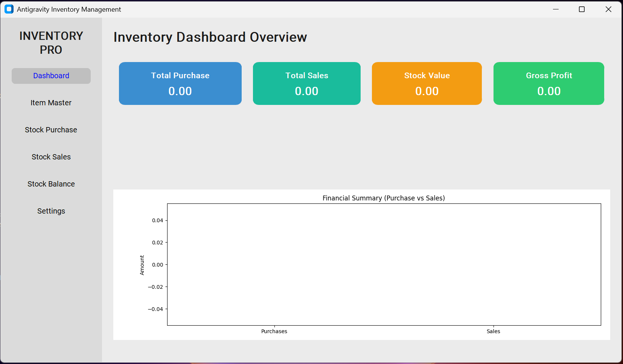
Task: Click the Sales axis label
Action: point(493,331)
